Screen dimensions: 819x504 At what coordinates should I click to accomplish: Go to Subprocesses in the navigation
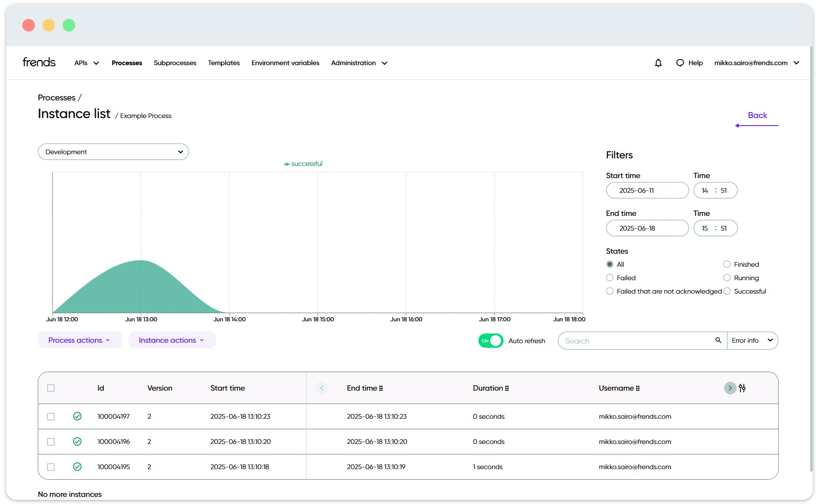coord(175,63)
